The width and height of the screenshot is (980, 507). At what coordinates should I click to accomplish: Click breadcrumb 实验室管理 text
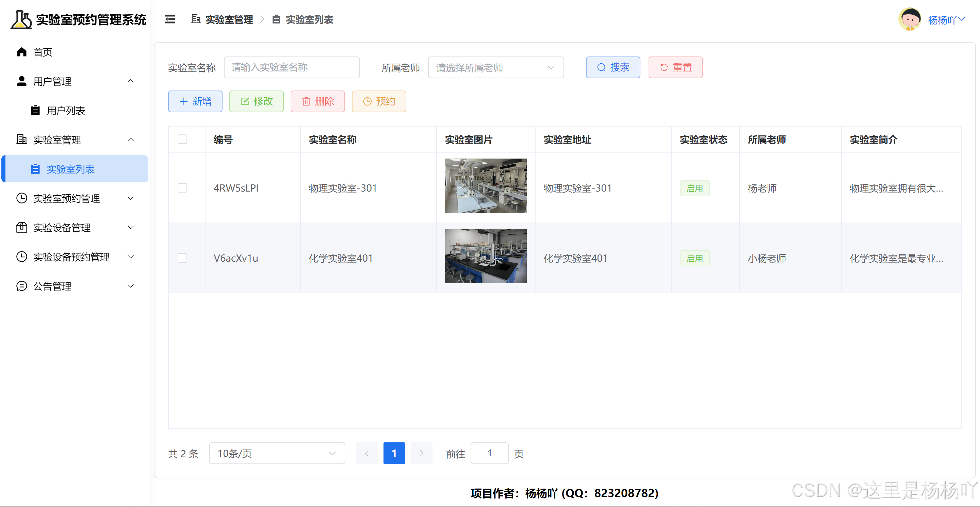tap(229, 19)
